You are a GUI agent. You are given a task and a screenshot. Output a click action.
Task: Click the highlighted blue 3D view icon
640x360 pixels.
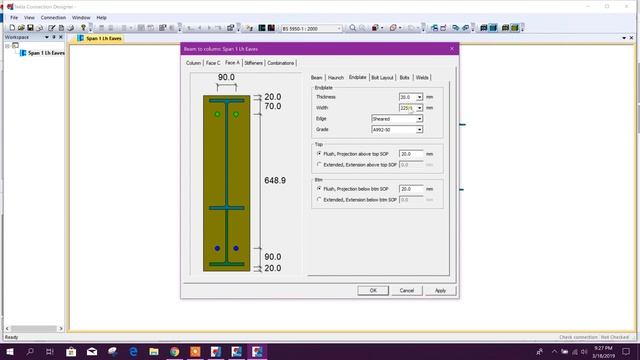tap(493, 28)
